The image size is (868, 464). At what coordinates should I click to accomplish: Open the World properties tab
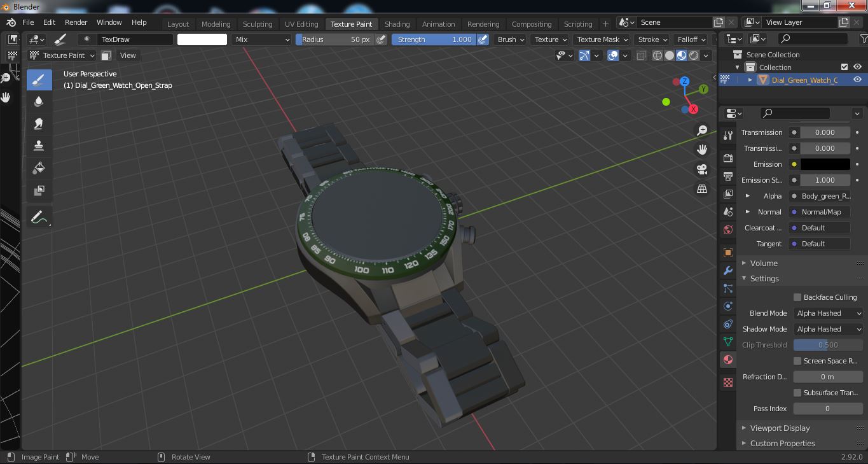click(x=728, y=229)
